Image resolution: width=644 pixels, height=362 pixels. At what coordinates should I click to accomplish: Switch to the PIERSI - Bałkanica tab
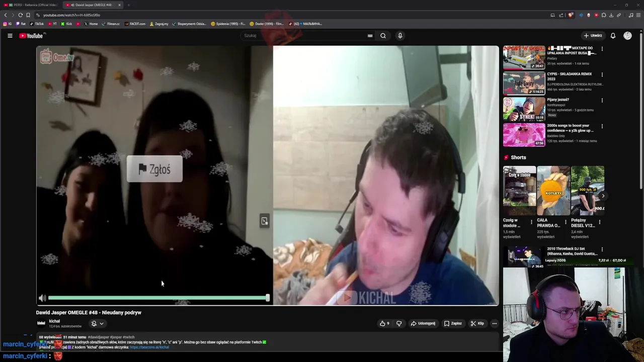tap(31, 5)
